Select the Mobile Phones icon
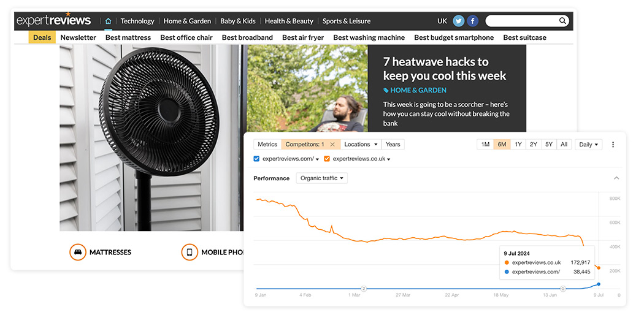Viewport: 644px width, 331px height. coord(190,252)
